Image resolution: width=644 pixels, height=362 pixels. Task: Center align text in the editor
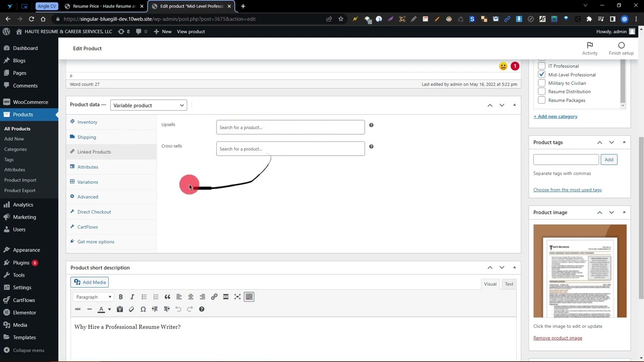click(191, 297)
